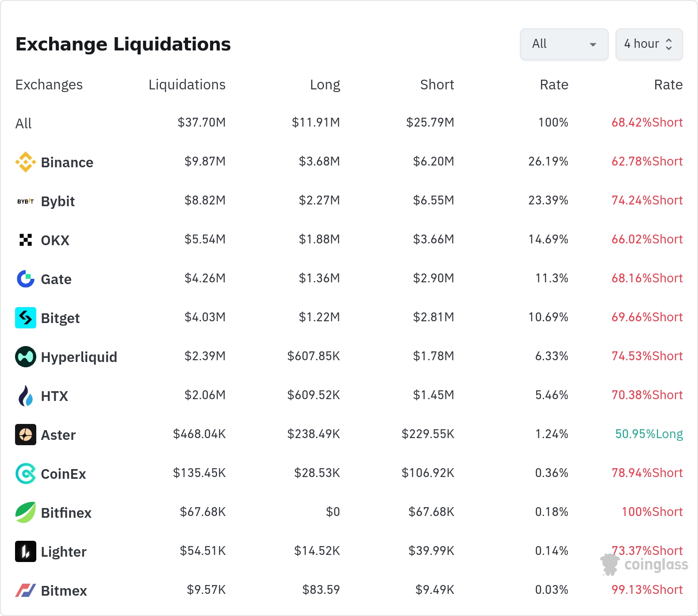Click the Aster logo icon
Screen dimensions: 698x616
click(x=26, y=435)
